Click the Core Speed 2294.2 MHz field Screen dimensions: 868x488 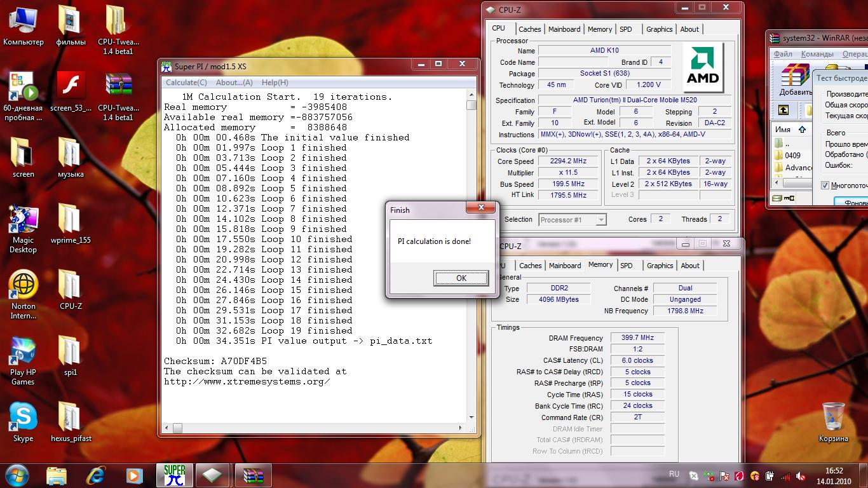pos(569,161)
